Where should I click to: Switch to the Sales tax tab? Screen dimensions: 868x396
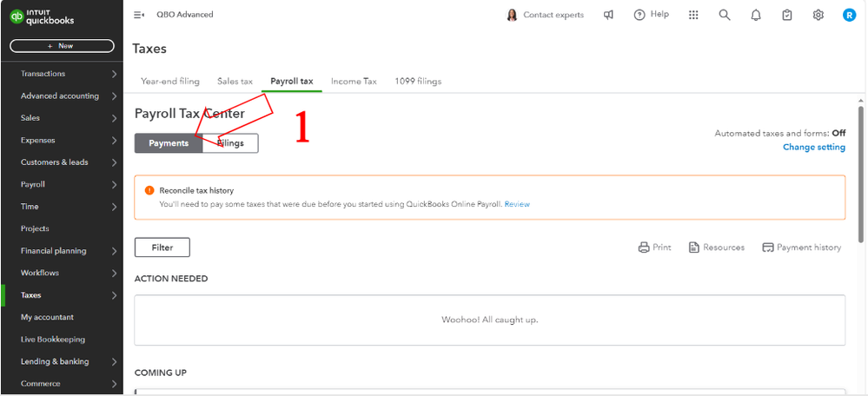235,82
